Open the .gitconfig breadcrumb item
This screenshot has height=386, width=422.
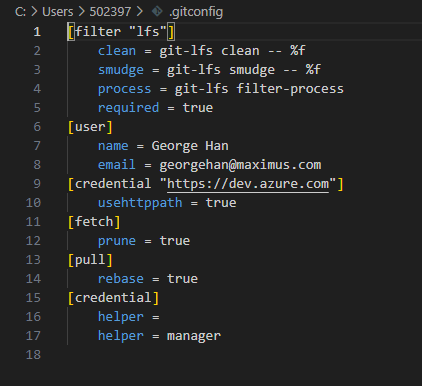pos(196,12)
